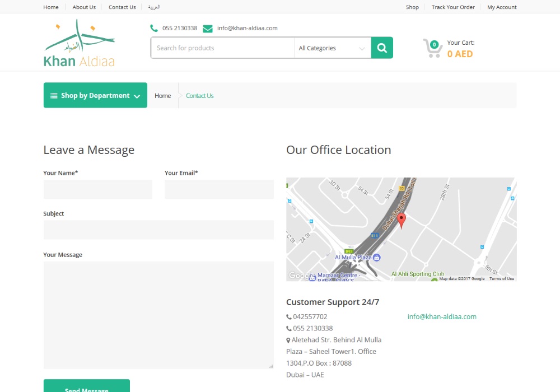The width and height of the screenshot is (560, 392).
Task: Click the Terms of Use map link
Action: [x=502, y=278]
